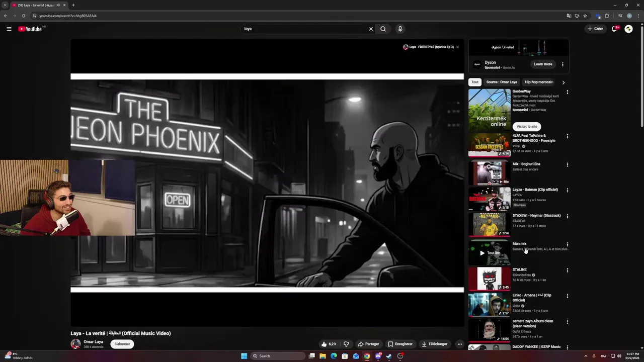The width and height of the screenshot is (644, 362).
Task: Open options for the STALINE video
Action: (567, 270)
